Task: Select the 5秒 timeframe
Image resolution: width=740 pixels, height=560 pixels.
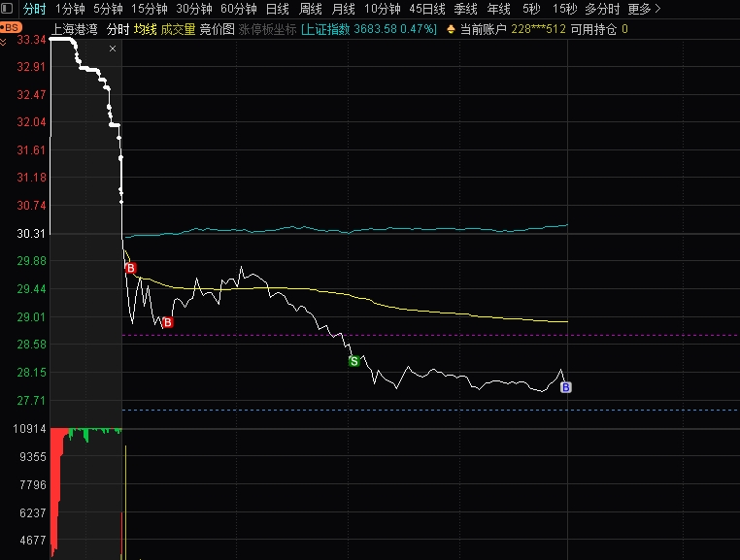Action: [x=531, y=9]
